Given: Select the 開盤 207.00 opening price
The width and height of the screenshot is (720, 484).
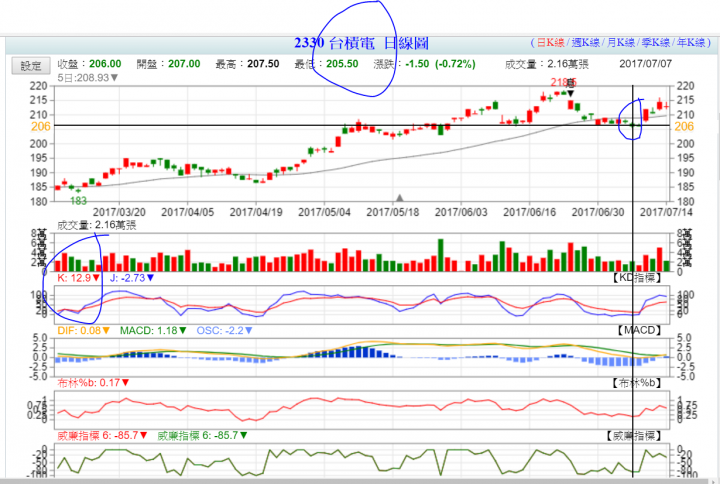Looking at the screenshot, I should pos(169,64).
